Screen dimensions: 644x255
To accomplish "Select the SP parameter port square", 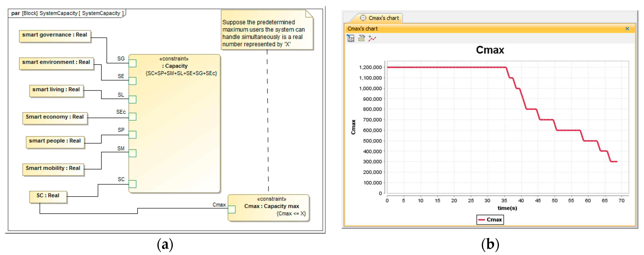I will coord(133,135).
